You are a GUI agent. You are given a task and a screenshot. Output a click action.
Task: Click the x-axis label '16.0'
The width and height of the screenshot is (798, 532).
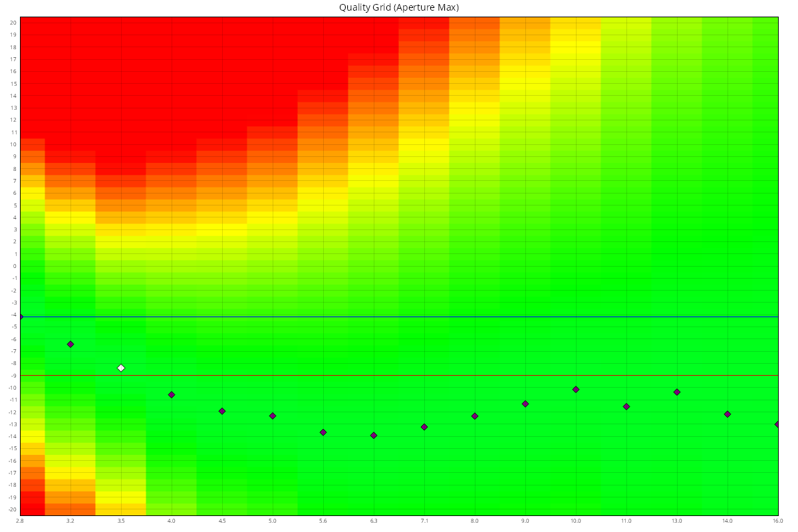click(x=778, y=521)
